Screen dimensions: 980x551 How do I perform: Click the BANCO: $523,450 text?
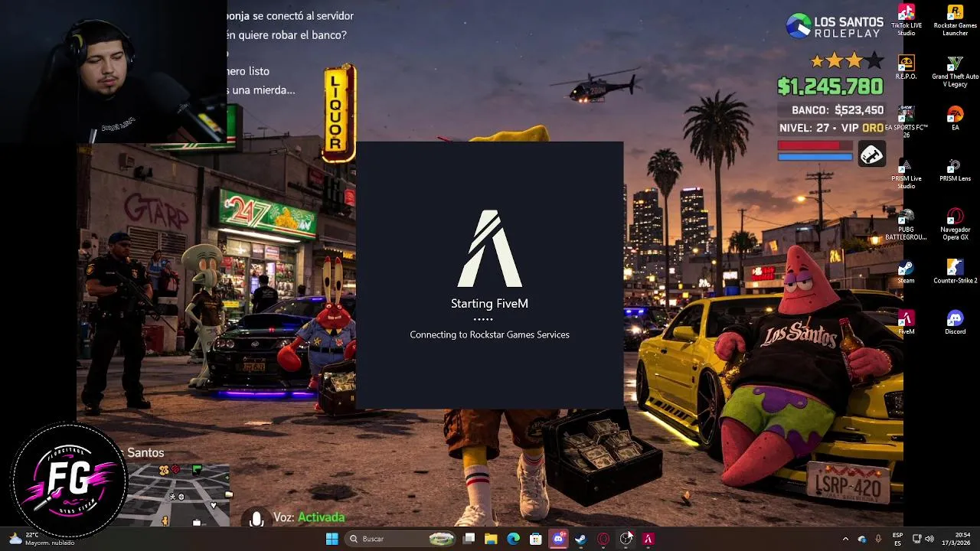838,110
